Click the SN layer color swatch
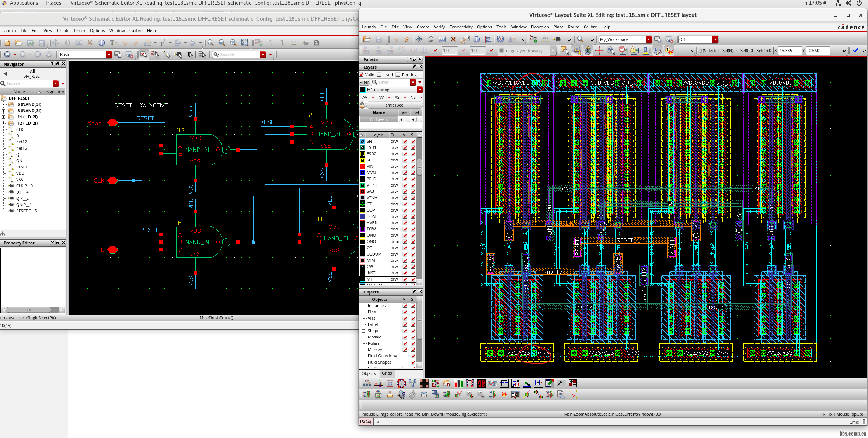The width and height of the screenshot is (868, 438). click(x=363, y=142)
